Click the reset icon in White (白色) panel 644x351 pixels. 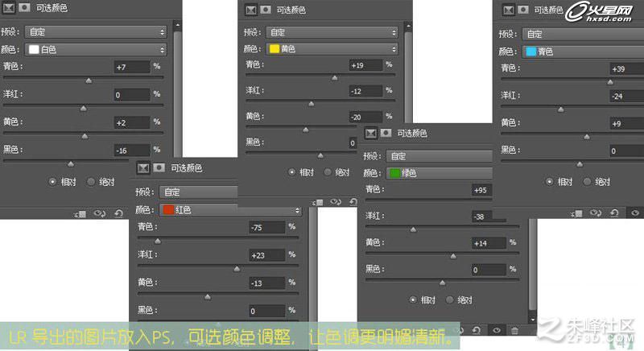118,213
